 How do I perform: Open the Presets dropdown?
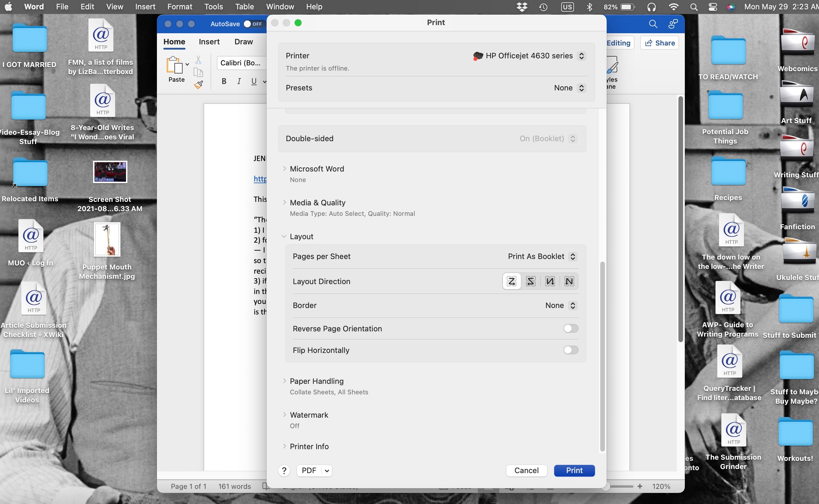[x=569, y=88]
